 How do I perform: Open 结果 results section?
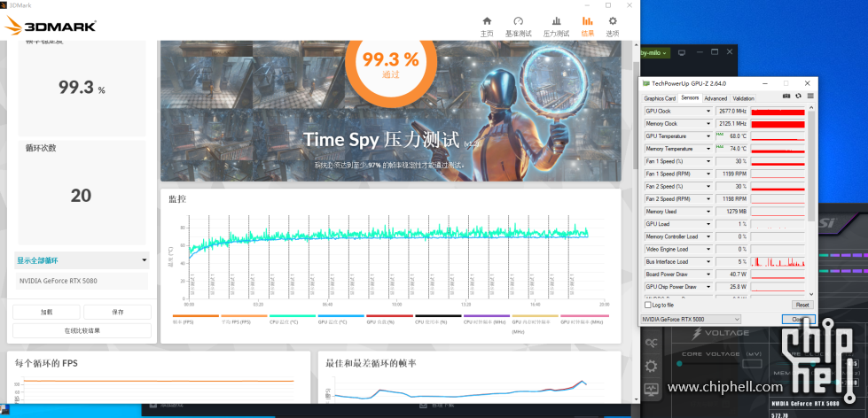587,26
